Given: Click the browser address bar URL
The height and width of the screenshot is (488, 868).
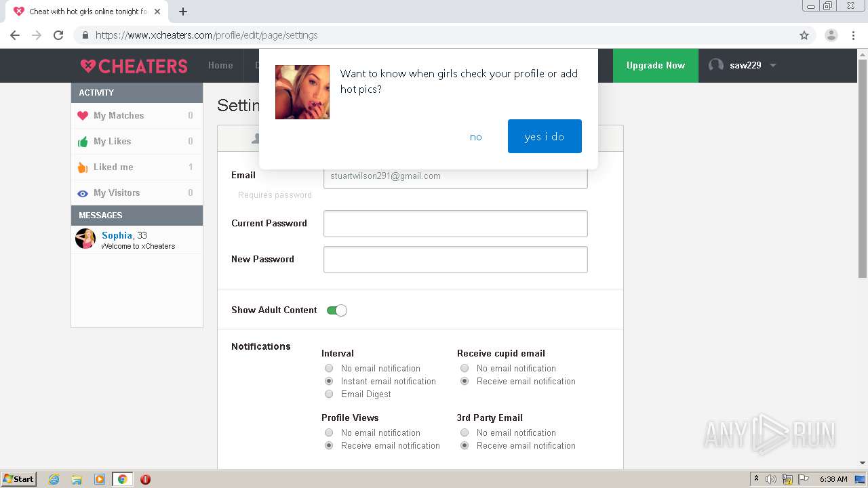Looking at the screenshot, I should (x=206, y=35).
